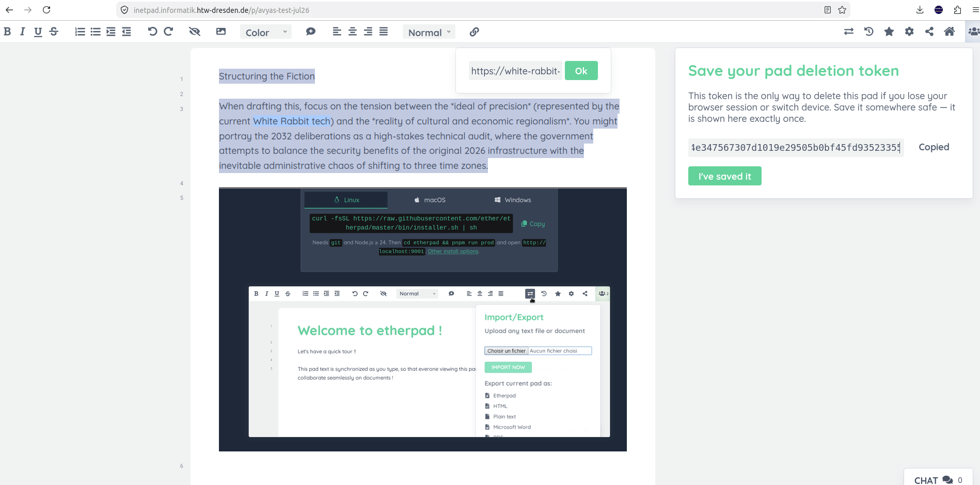The height and width of the screenshot is (485, 980).
Task: Toggle bold formatting
Action: 7,32
